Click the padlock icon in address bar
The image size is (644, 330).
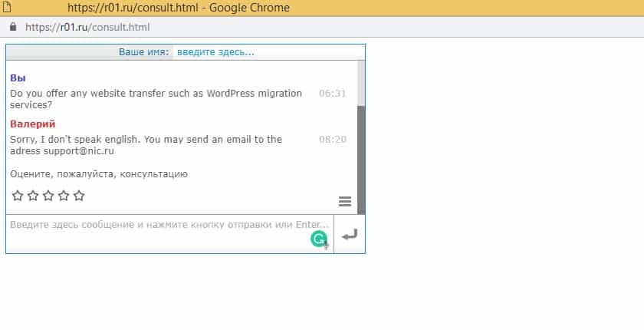tap(13, 27)
